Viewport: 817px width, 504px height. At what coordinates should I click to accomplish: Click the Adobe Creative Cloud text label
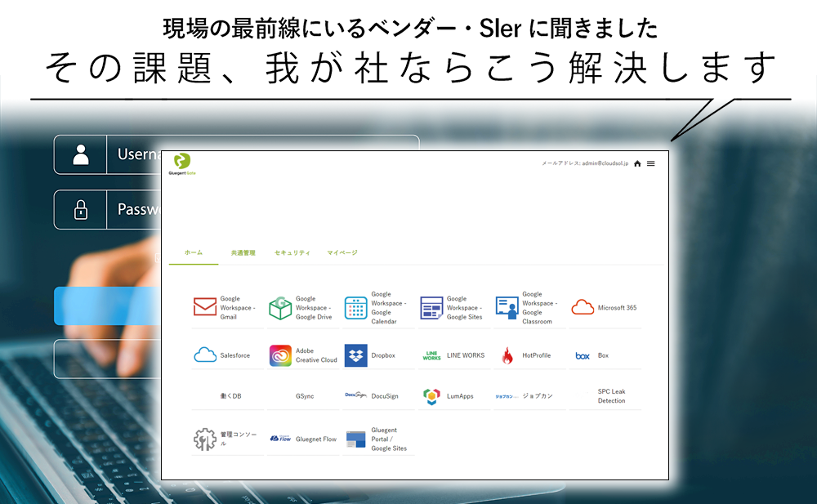(316, 355)
